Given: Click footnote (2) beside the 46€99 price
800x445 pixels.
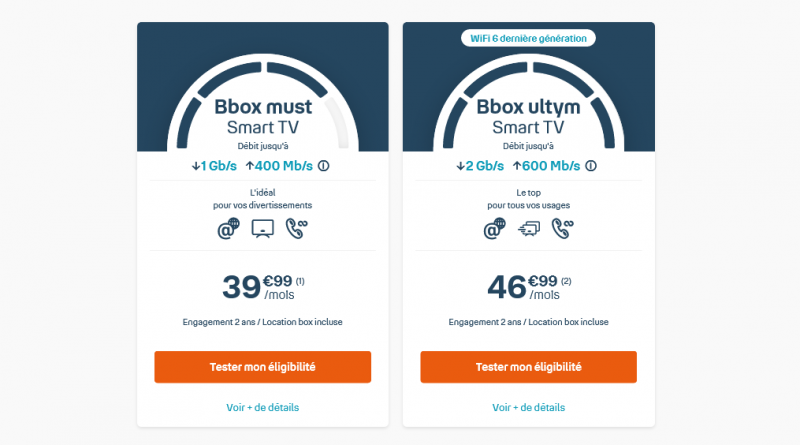Looking at the screenshot, I should click(x=566, y=280).
